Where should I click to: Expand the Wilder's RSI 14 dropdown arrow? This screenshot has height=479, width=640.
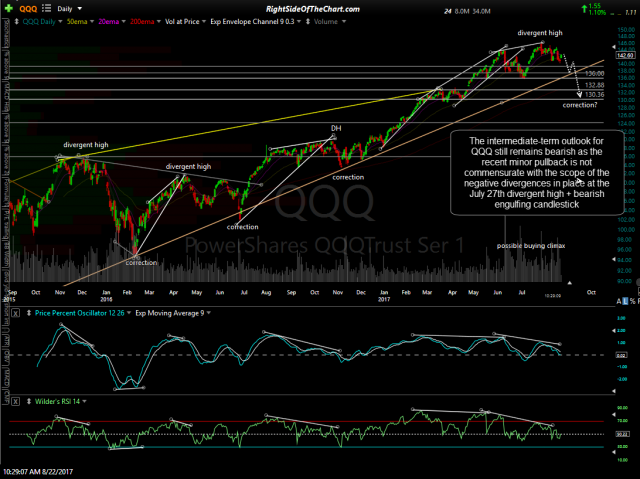pos(84,402)
